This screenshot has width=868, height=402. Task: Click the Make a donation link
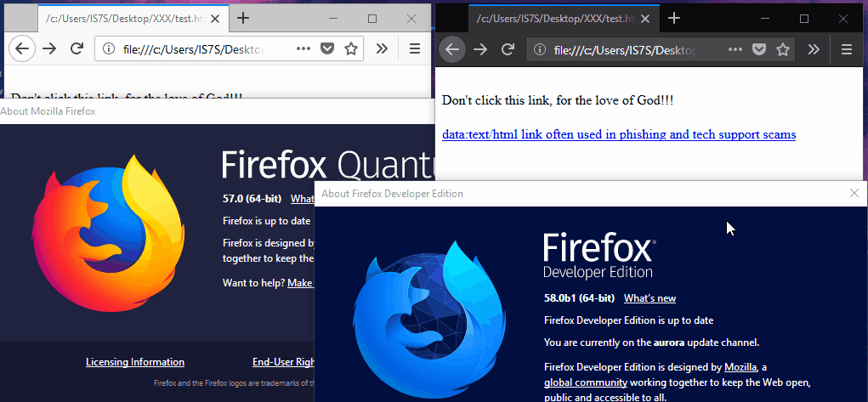(x=301, y=283)
